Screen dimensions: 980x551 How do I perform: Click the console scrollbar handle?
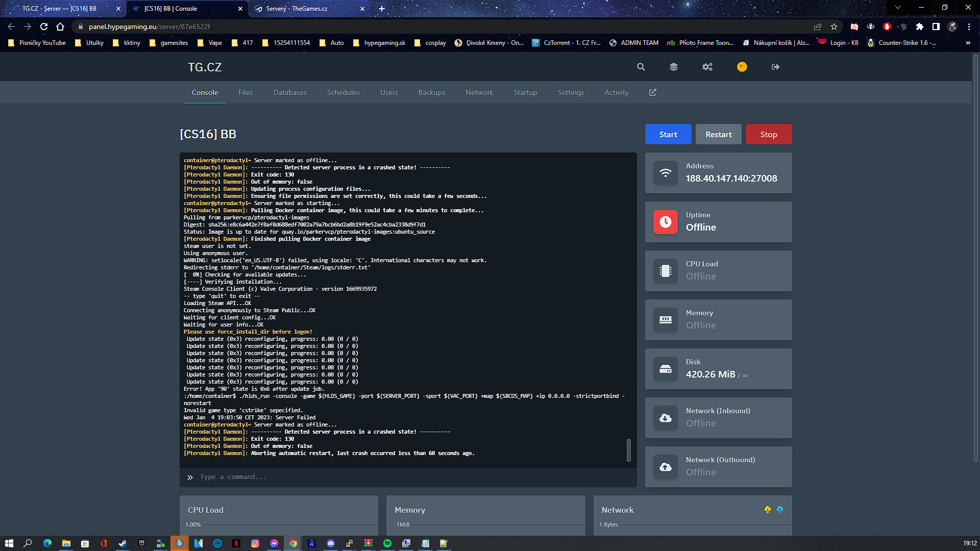(x=629, y=449)
